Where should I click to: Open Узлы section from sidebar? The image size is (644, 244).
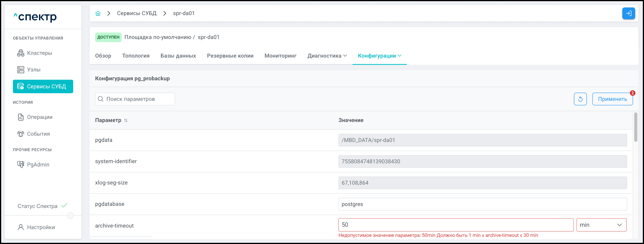[33, 70]
